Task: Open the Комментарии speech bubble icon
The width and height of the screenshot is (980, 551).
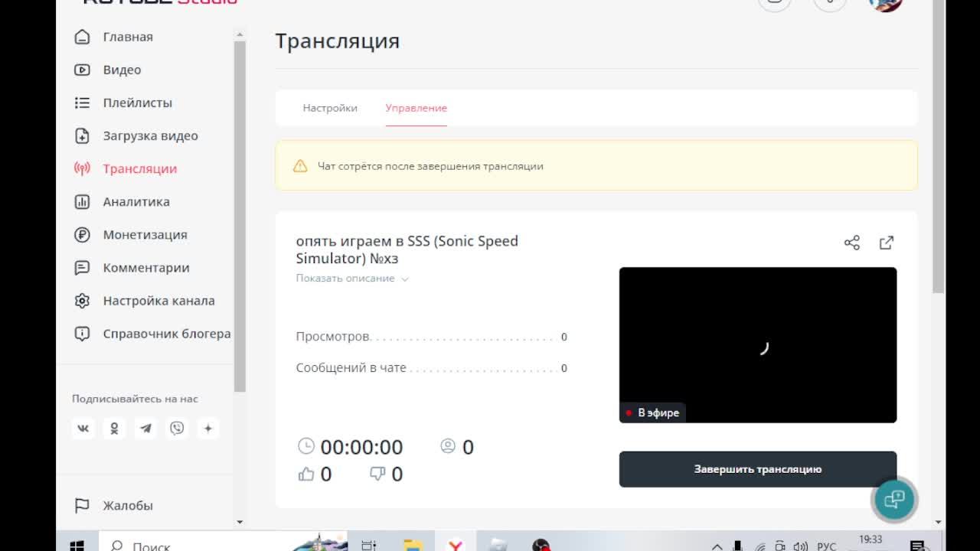Action: (x=82, y=268)
